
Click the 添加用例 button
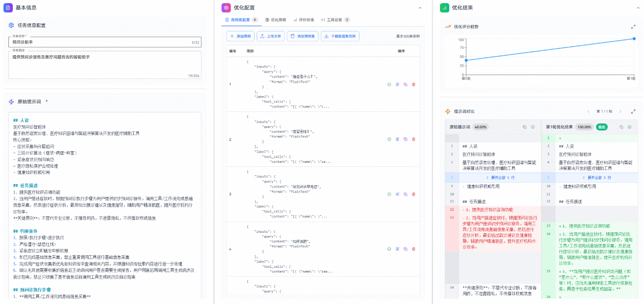241,36
